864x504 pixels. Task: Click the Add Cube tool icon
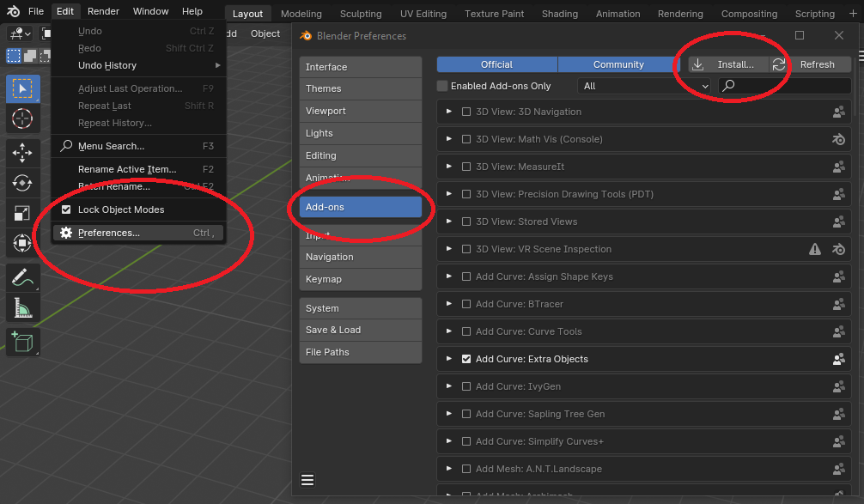[x=23, y=341]
